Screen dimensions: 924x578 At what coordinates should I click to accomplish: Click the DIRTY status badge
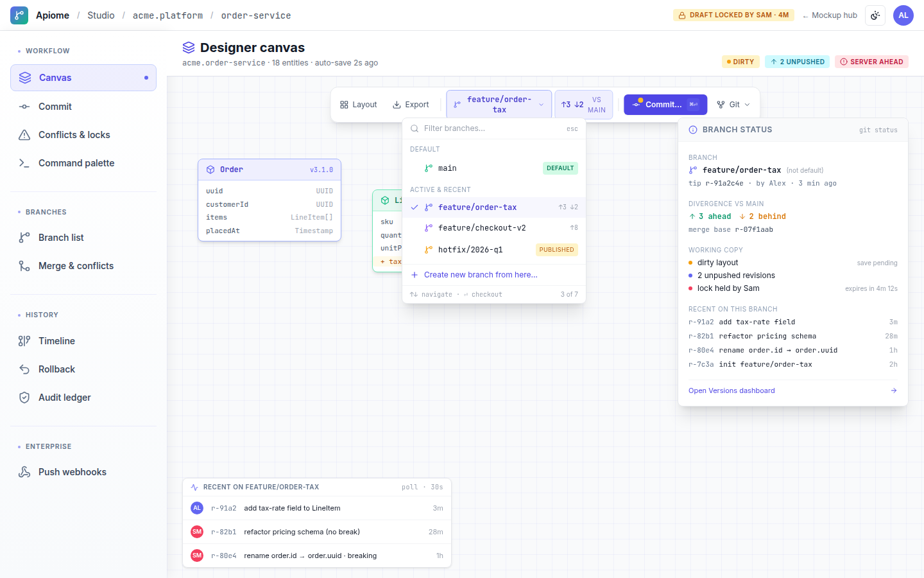coord(740,62)
